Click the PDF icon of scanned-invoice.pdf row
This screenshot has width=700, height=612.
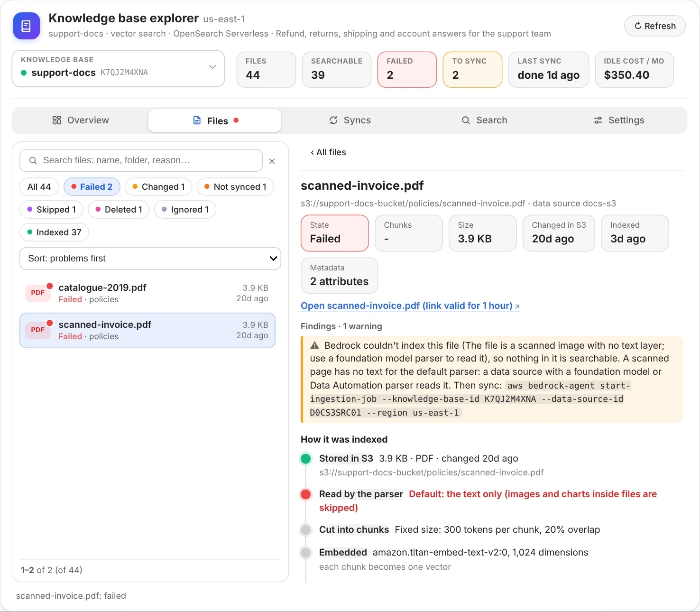tap(38, 330)
